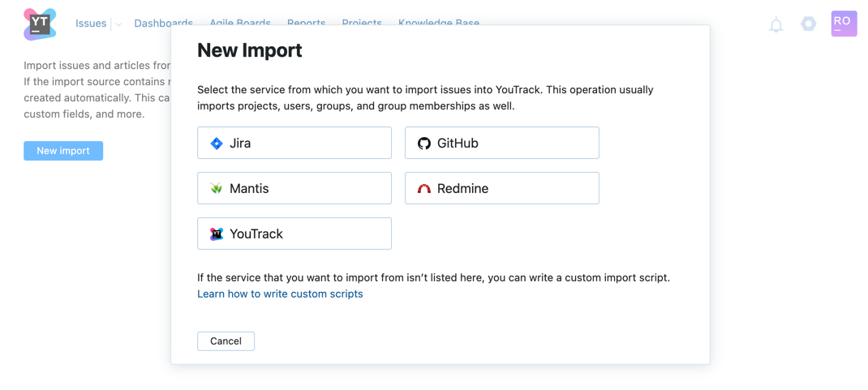The height and width of the screenshot is (390, 868).
Task: Click the Mantis bug icon
Action: [x=217, y=189]
